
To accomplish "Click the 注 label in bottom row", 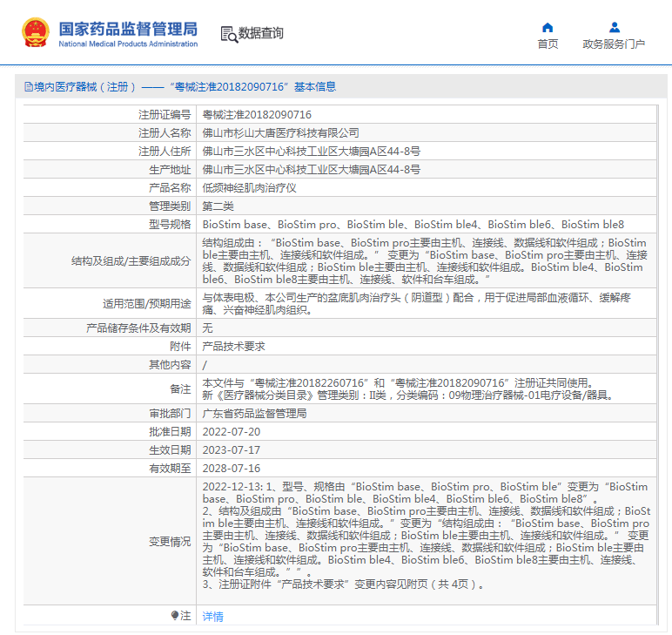I will point(185,616).
